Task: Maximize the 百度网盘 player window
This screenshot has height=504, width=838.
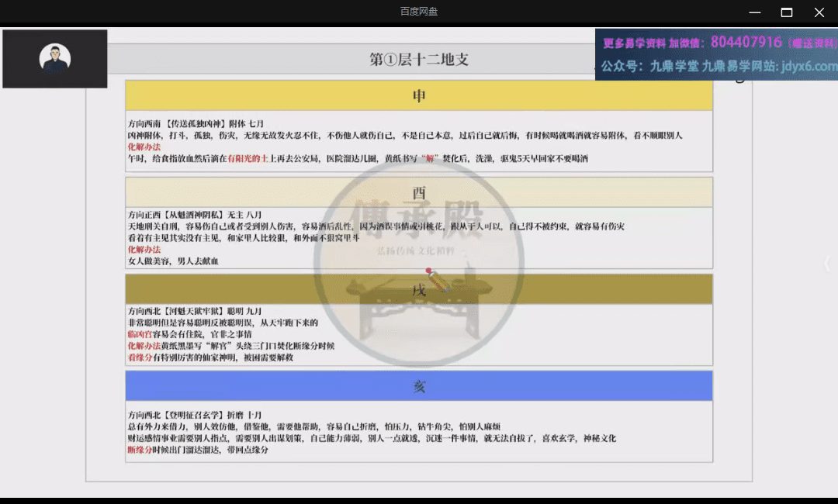Action: (787, 12)
